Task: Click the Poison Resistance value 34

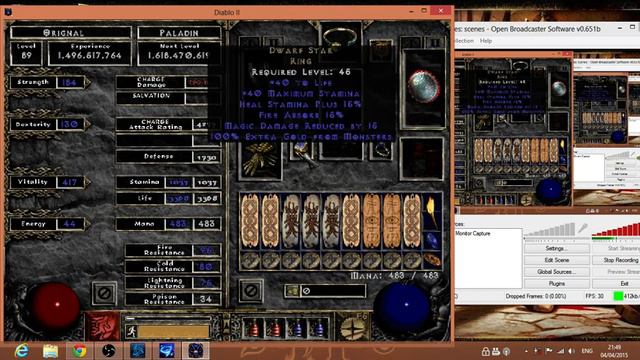Action: (207, 299)
